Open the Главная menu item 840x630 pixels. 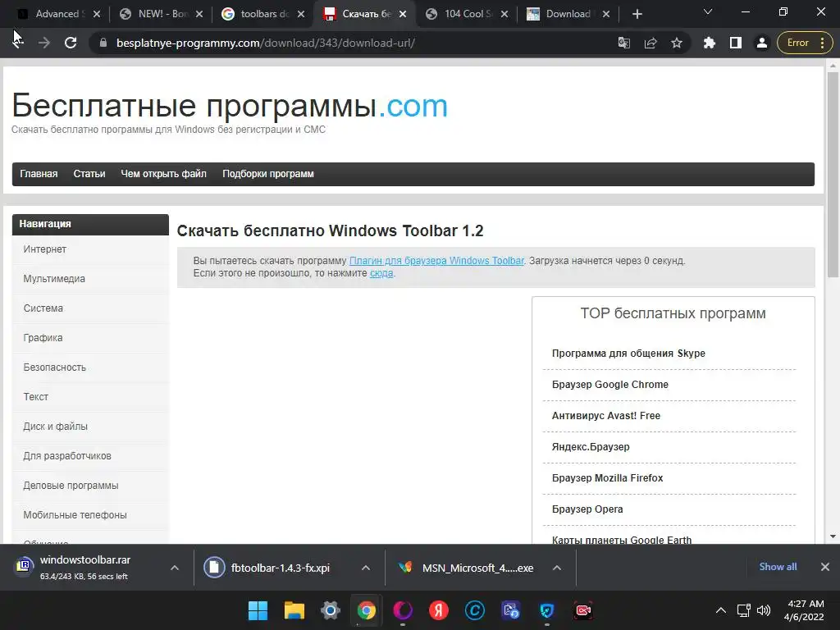click(39, 174)
